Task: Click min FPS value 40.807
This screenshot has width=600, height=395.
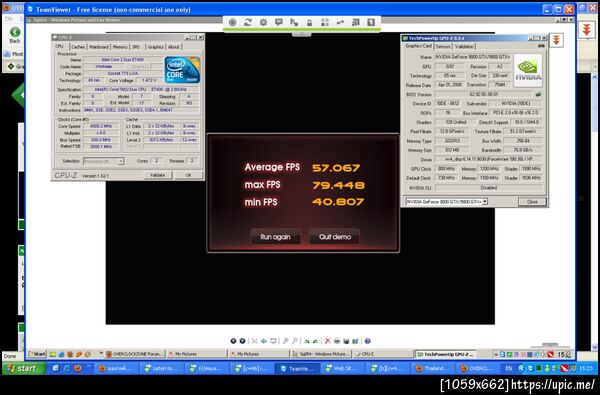Action: [x=338, y=202]
